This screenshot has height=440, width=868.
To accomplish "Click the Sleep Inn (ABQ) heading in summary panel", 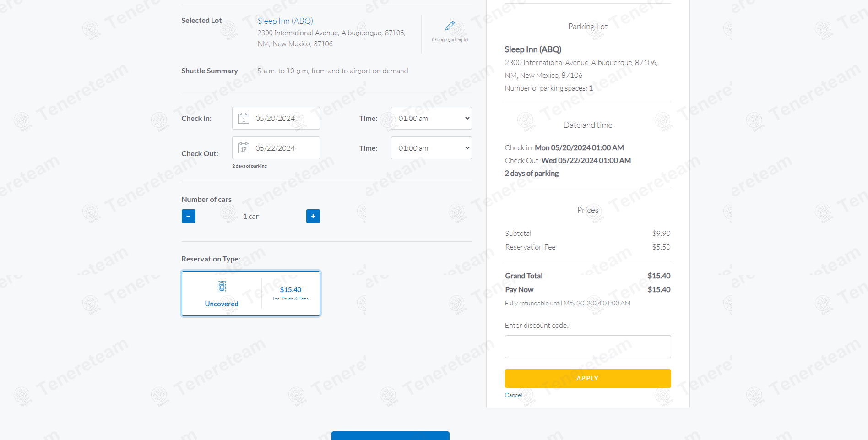I will [x=533, y=49].
